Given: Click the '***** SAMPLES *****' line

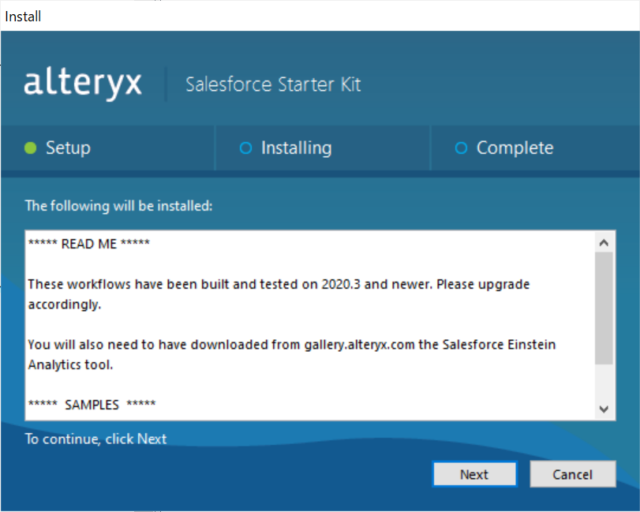Looking at the screenshot, I should pos(92,405).
